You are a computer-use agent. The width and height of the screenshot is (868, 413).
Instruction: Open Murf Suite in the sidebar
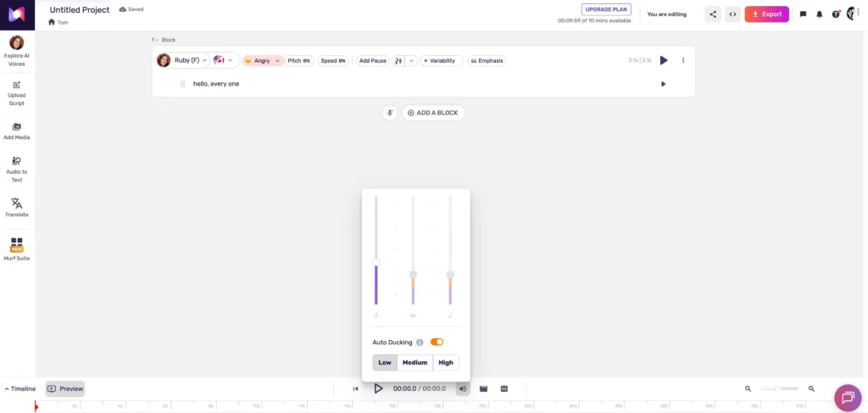click(17, 249)
